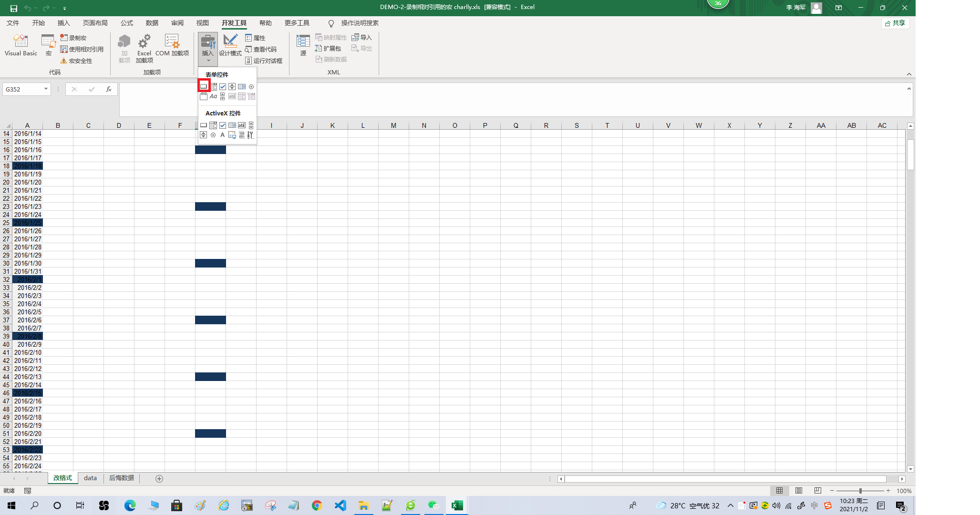Open the Visual Basic editor
This screenshot has width=980, height=515.
(x=21, y=45)
